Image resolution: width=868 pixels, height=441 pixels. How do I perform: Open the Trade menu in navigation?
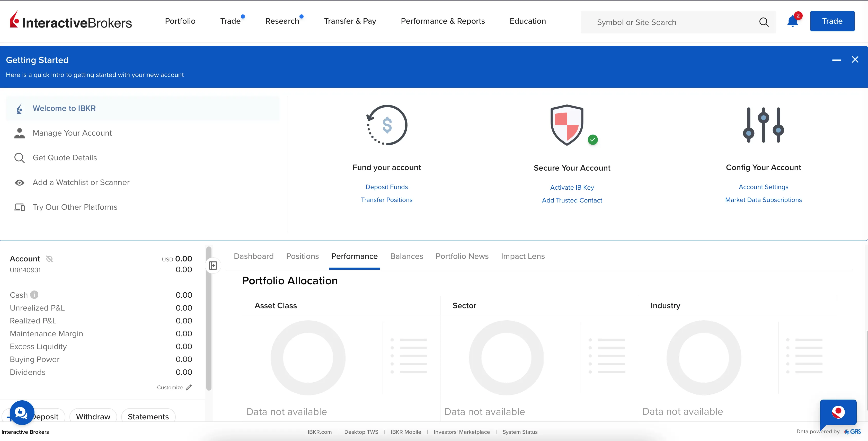coord(231,21)
